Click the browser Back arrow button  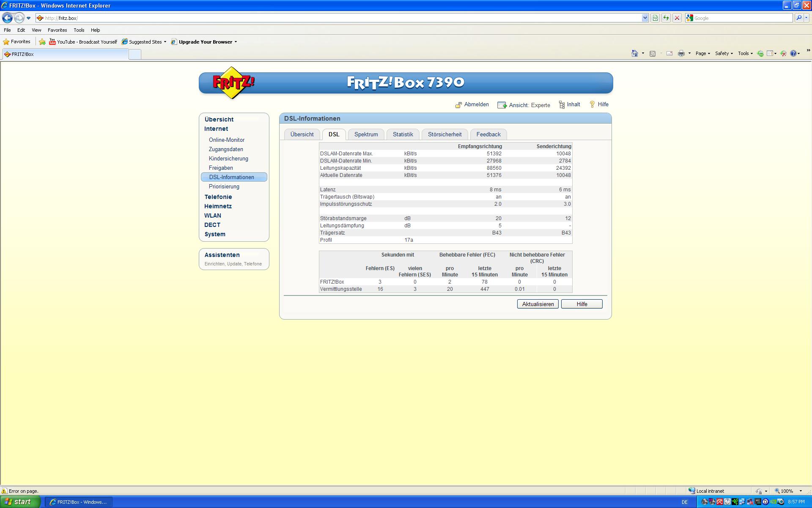point(7,18)
